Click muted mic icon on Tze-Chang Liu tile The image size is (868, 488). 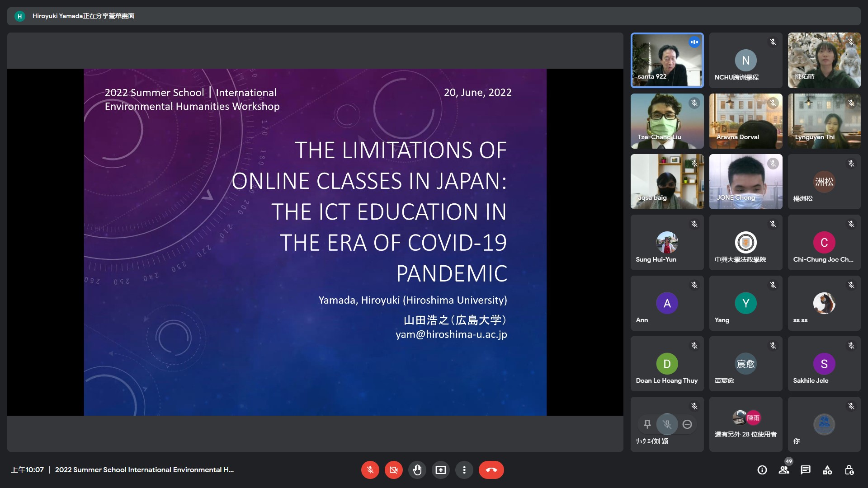(694, 103)
